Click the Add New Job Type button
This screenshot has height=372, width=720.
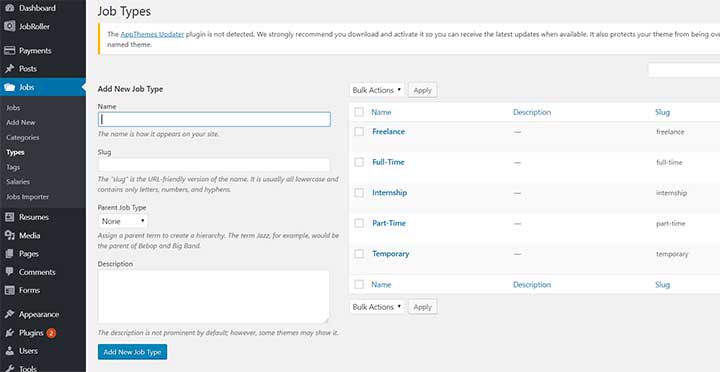[x=132, y=352]
